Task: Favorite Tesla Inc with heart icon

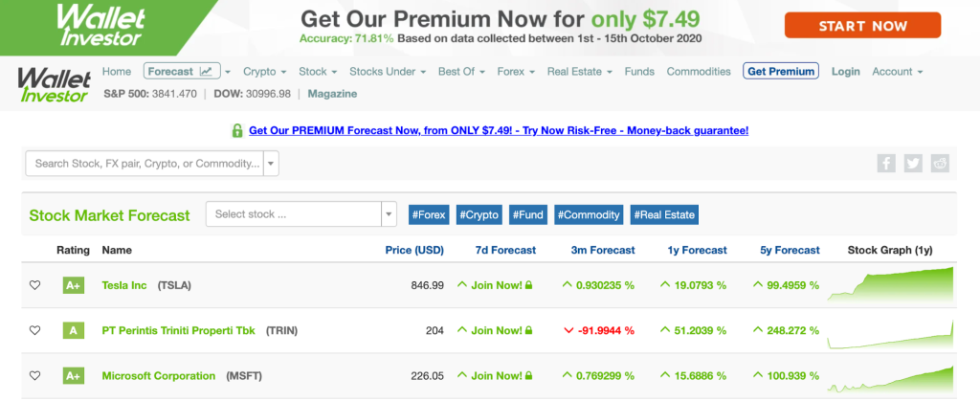Action: (x=35, y=285)
